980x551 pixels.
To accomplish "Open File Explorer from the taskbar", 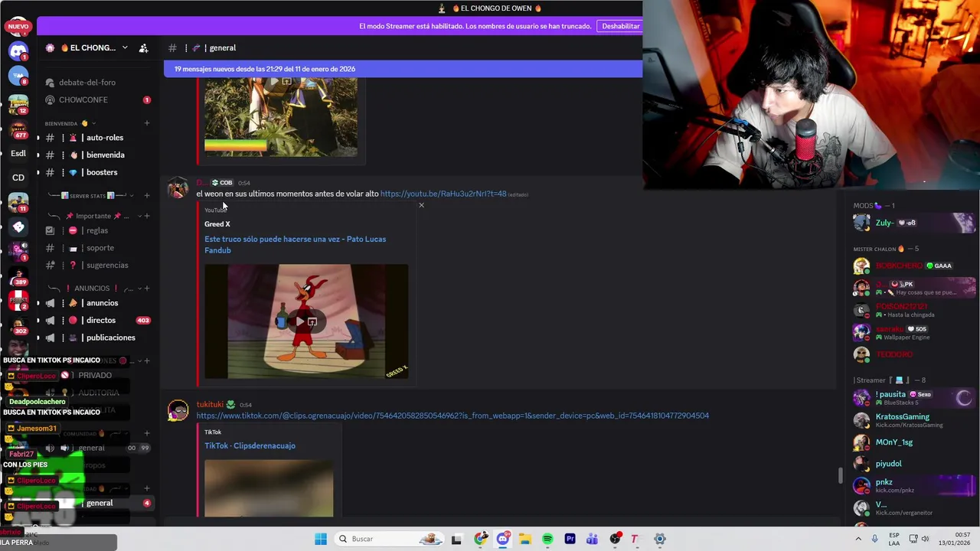I will (525, 539).
